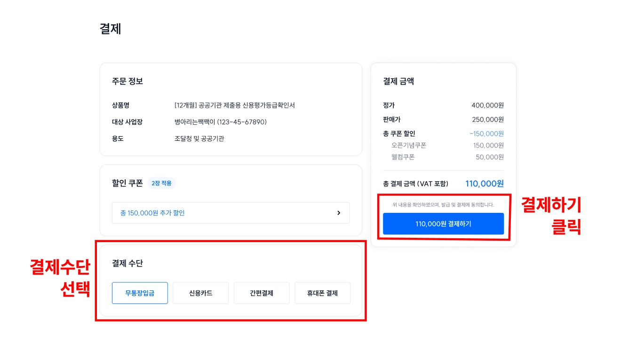Click the 총 쿠폰 할인 -150,000원 amount
This screenshot has width=644, height=348.
pyautogui.click(x=486, y=134)
